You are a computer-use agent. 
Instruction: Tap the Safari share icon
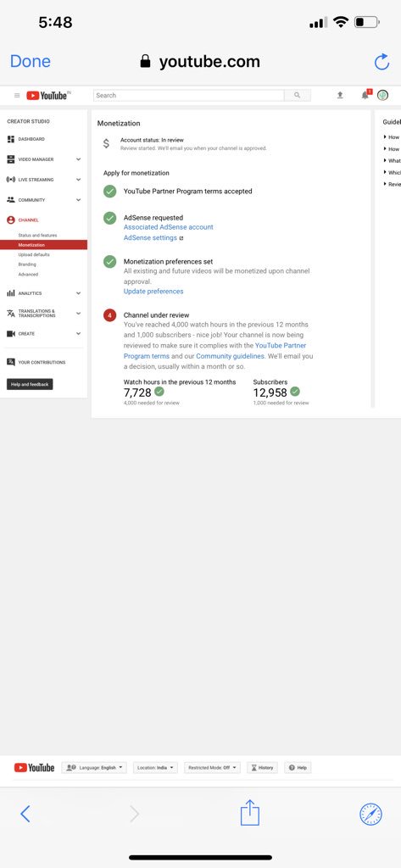tap(250, 813)
